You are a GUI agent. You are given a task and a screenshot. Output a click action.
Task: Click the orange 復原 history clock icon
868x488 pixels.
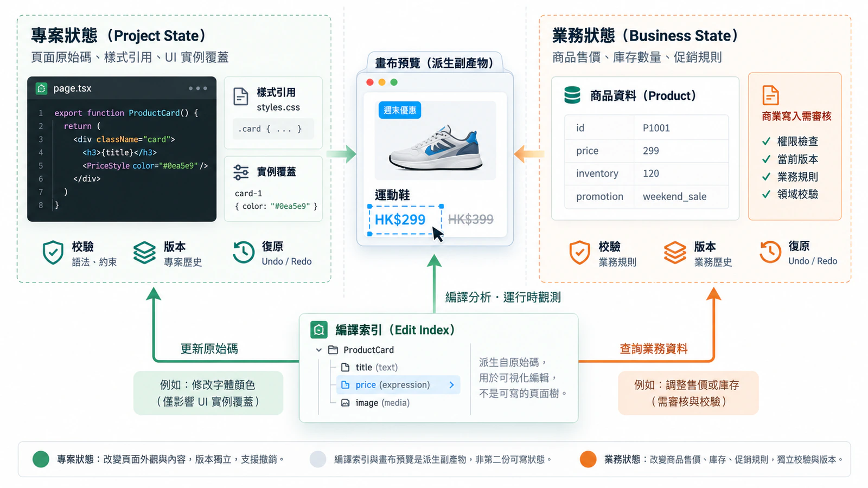[770, 252]
